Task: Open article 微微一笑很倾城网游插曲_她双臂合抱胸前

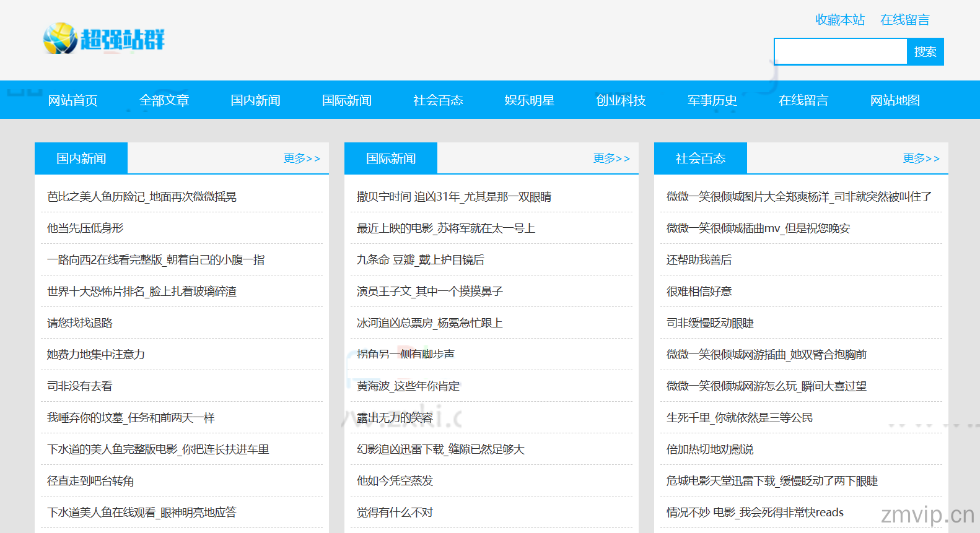Action: pos(767,355)
